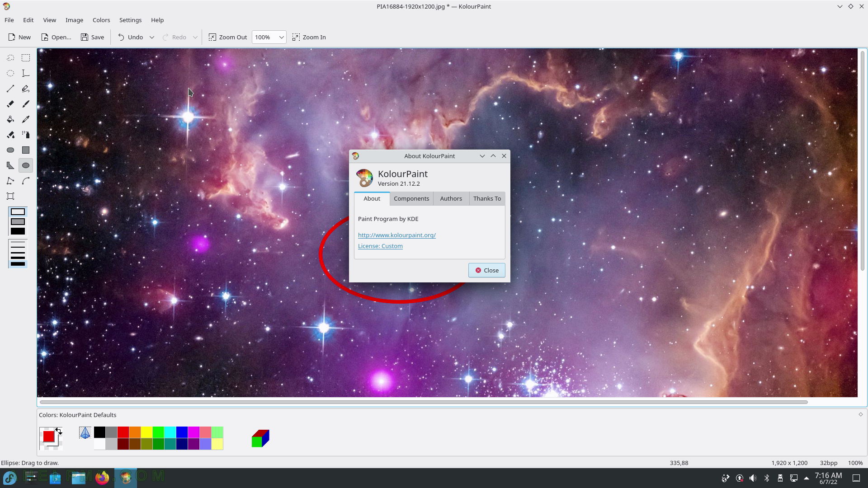The width and height of the screenshot is (868, 488).
Task: Select the elliptical selection tool
Action: click(10, 73)
